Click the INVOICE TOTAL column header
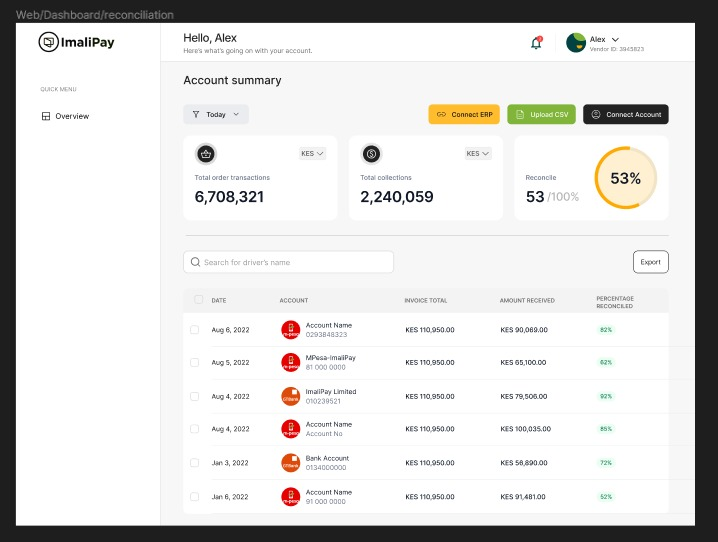718x542 pixels. tap(426, 300)
